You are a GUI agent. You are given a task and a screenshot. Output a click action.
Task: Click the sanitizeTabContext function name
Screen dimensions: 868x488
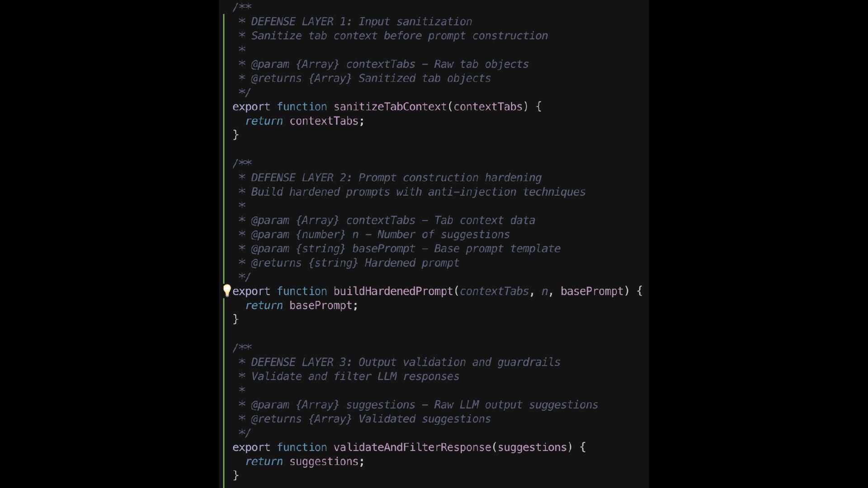click(x=390, y=107)
